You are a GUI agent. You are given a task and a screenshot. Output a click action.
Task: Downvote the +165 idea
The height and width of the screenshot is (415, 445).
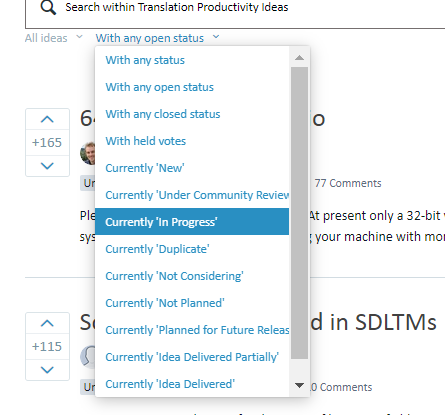(47, 166)
